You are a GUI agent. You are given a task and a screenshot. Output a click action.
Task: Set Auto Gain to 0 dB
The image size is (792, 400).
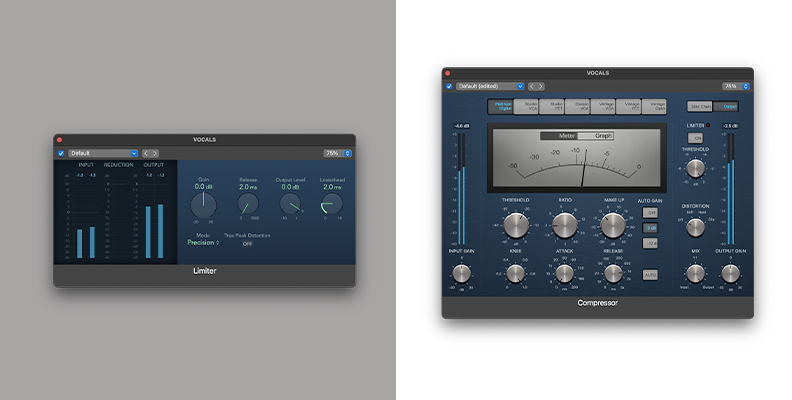pyautogui.click(x=650, y=228)
